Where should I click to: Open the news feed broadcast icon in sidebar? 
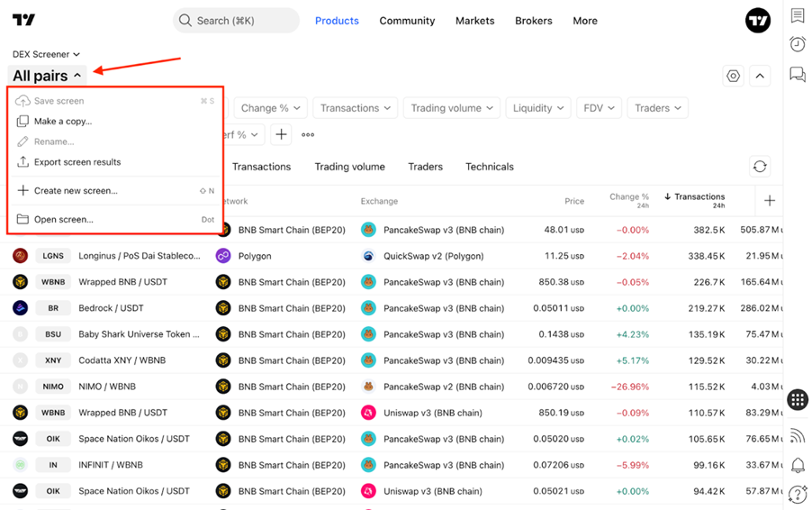pyautogui.click(x=798, y=435)
